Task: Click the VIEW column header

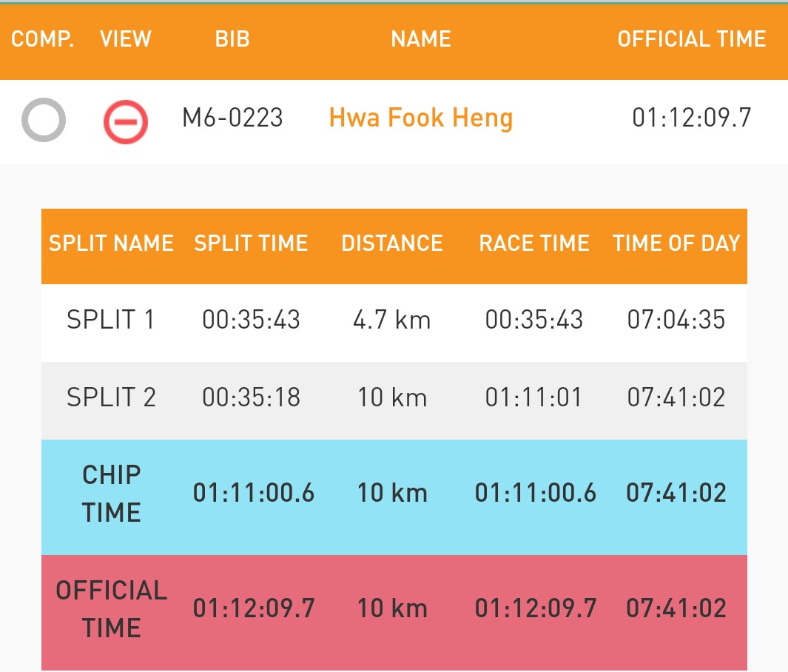Action: coord(126,39)
